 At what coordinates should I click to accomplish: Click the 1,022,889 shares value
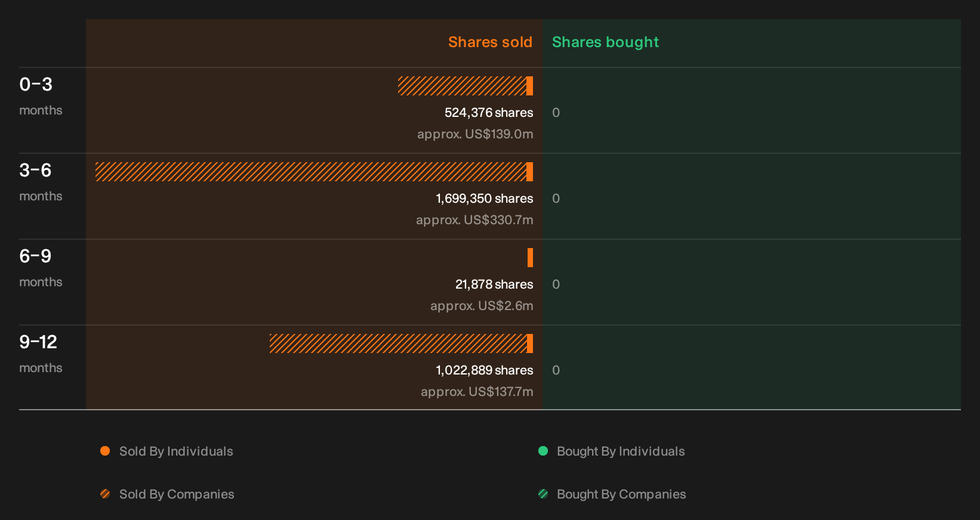click(485, 370)
